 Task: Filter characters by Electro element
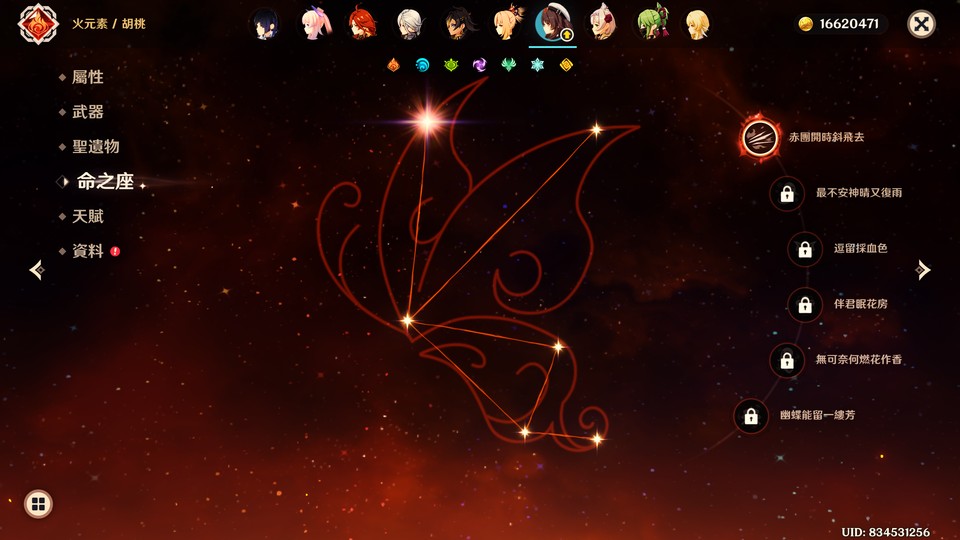480,65
